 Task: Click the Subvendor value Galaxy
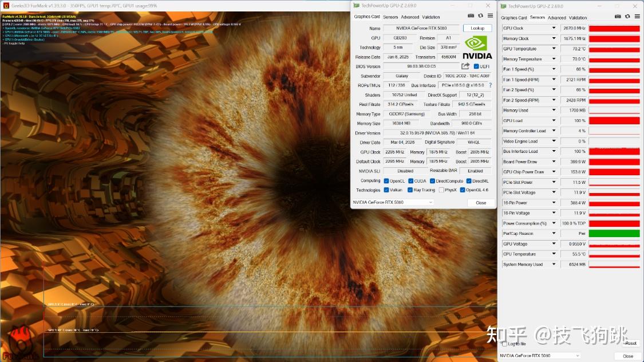[x=402, y=76]
